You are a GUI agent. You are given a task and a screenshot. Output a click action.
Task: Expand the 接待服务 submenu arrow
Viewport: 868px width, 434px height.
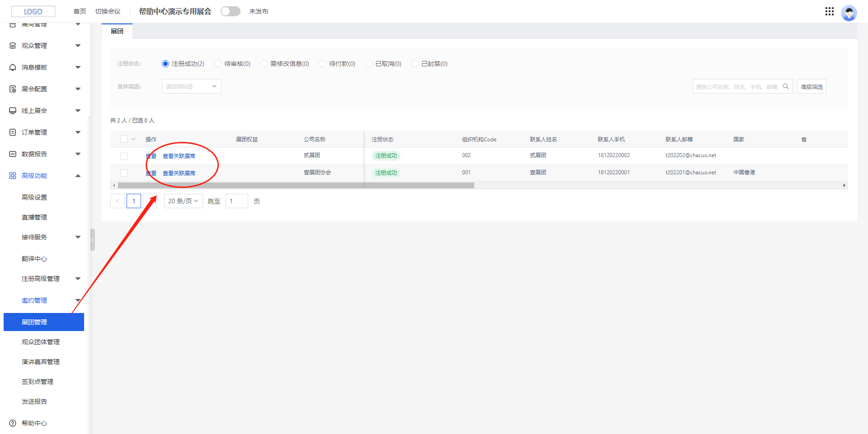coord(78,237)
